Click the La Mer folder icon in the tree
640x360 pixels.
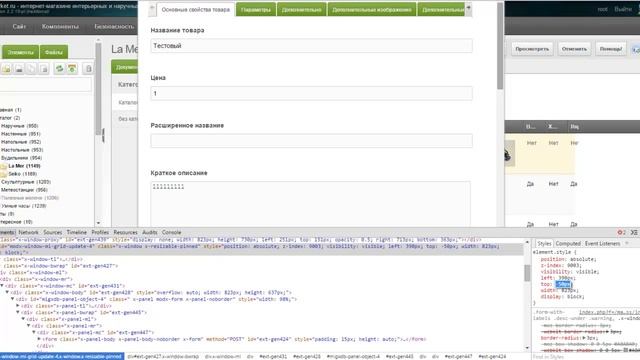pos(4,166)
